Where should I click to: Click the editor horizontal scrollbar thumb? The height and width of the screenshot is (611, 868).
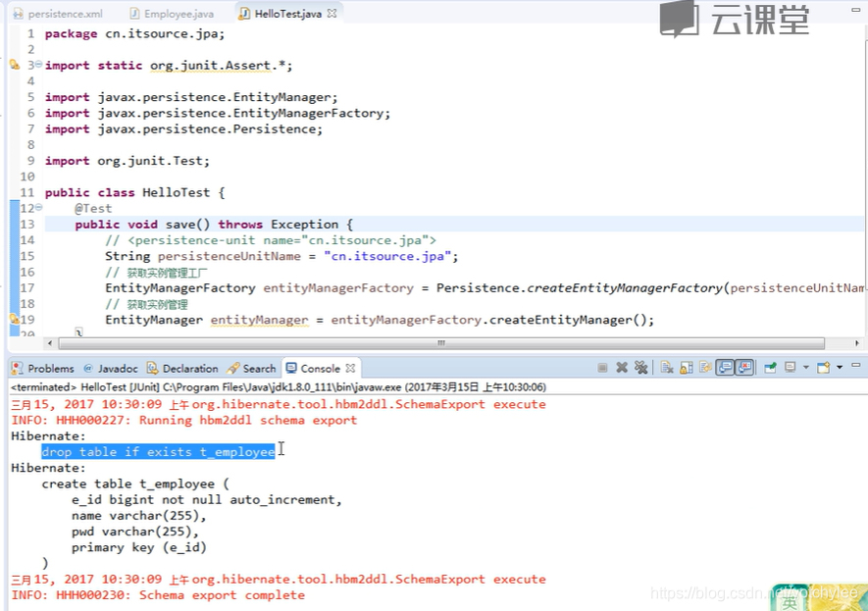click(x=441, y=343)
